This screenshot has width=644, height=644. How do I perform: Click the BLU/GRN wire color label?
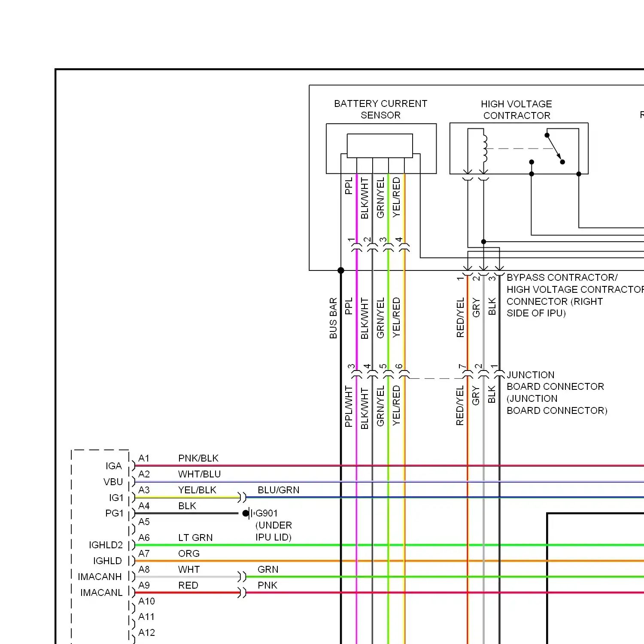click(x=278, y=490)
